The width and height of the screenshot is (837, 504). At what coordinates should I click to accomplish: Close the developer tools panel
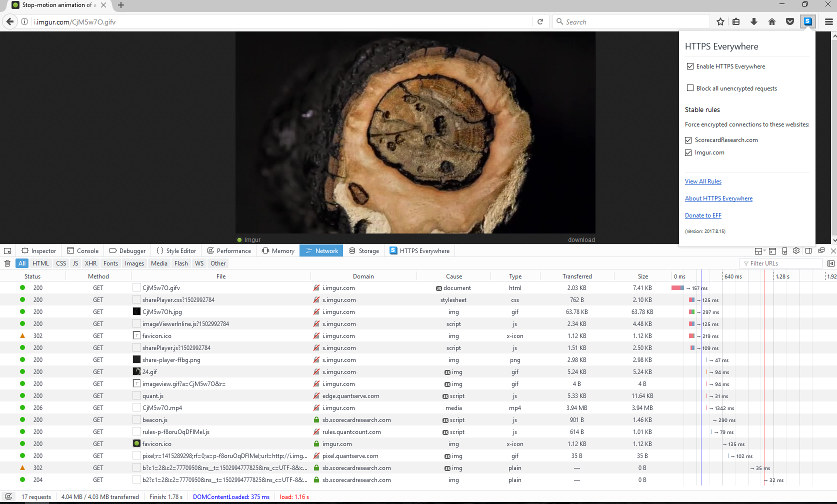(x=833, y=251)
